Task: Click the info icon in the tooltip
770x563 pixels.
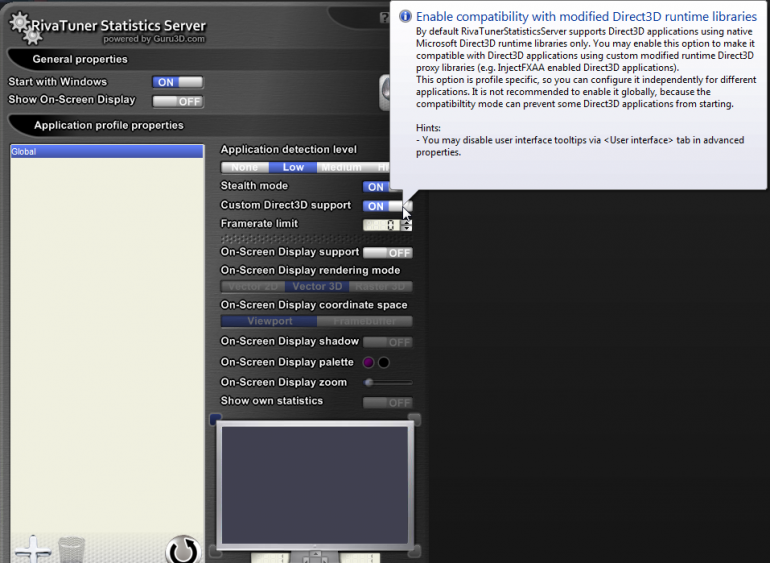Action: [x=405, y=16]
